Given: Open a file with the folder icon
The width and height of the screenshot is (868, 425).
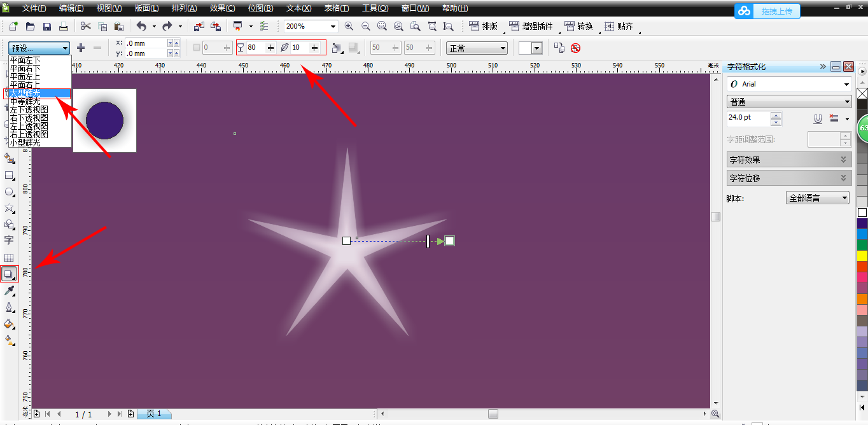Looking at the screenshot, I should coord(31,27).
